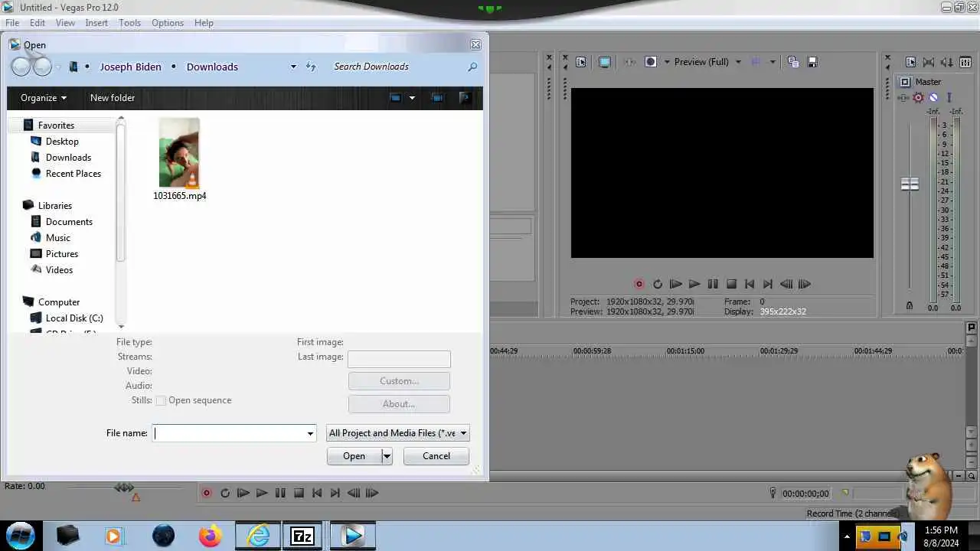Open the File menu in Vegas Pro
Image resolution: width=980 pixels, height=551 pixels.
pyautogui.click(x=12, y=23)
